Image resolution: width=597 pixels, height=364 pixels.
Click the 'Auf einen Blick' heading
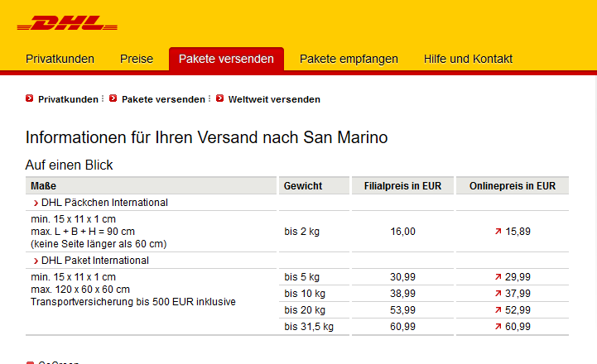[69, 165]
